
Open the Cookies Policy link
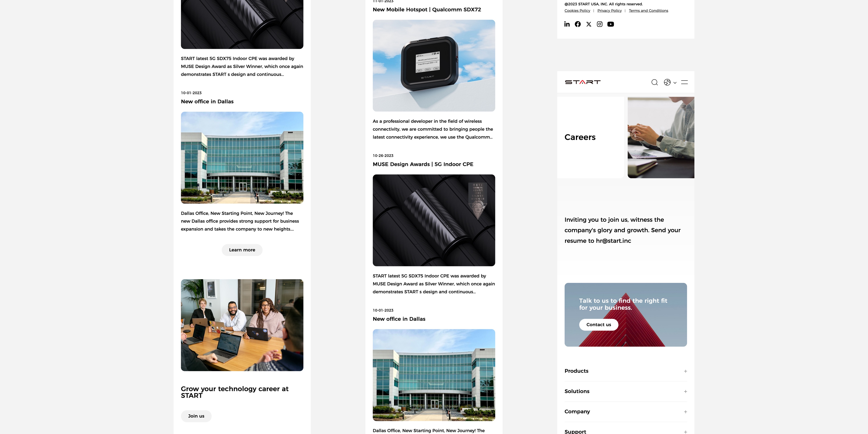pyautogui.click(x=577, y=11)
